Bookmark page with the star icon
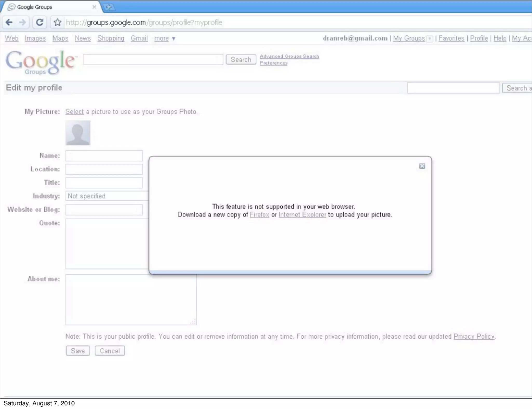Screen dimensions: 532x409 click(57, 22)
